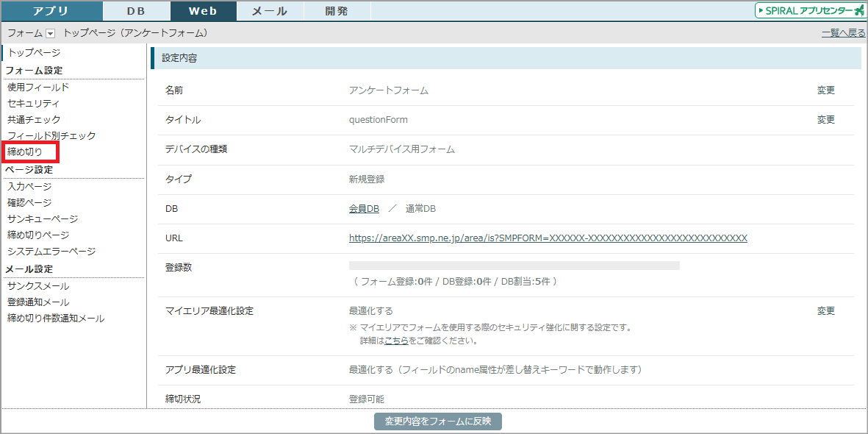Screen dimensions: 868x434
Task: Open サンクスメール settings
Action: (x=38, y=286)
